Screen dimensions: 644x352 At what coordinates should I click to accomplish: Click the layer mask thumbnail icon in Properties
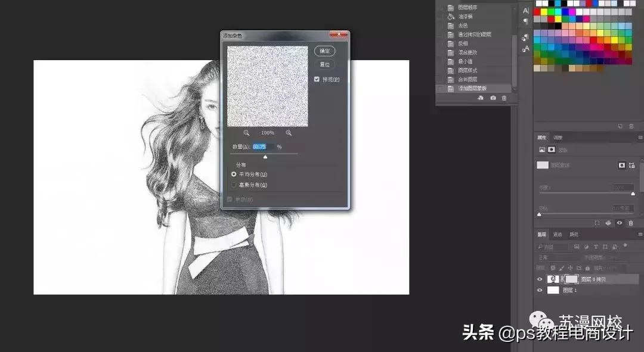(551, 149)
